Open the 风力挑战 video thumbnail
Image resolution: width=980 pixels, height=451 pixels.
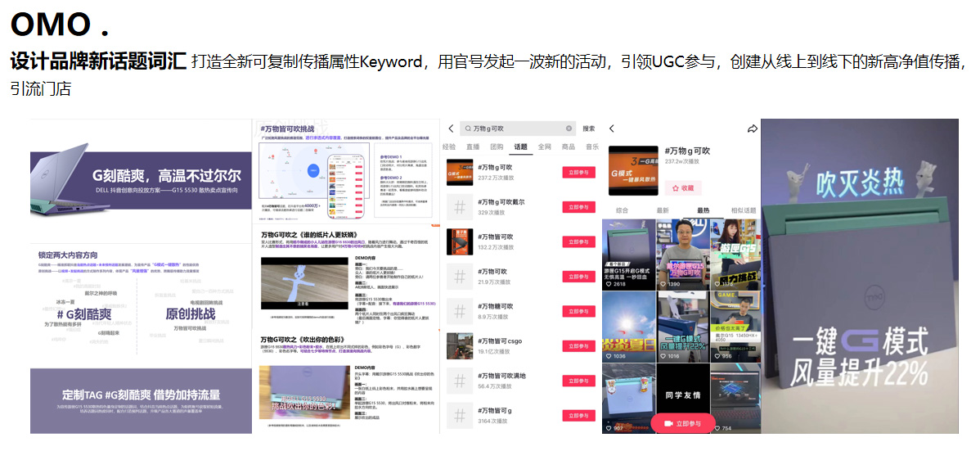(x=735, y=255)
